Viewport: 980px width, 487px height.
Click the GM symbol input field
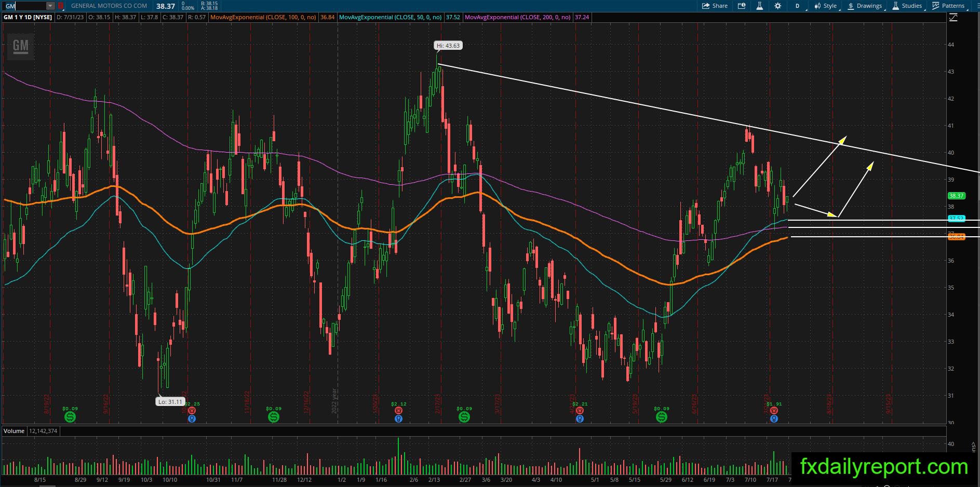(x=24, y=6)
